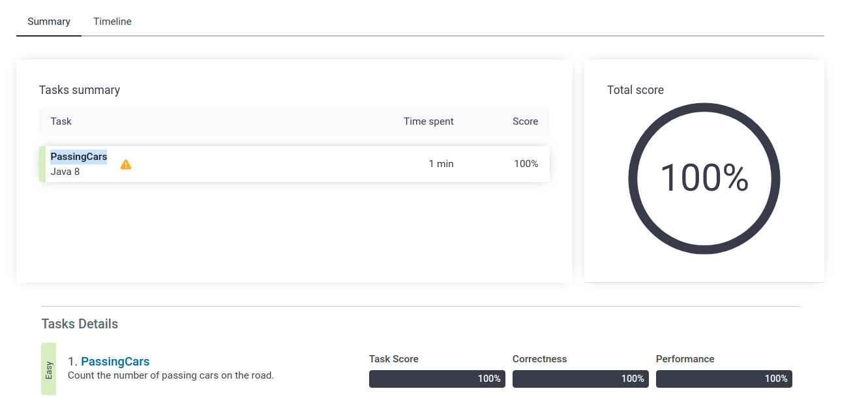
Task: Click the green Easy difficulty badge
Action: [49, 369]
